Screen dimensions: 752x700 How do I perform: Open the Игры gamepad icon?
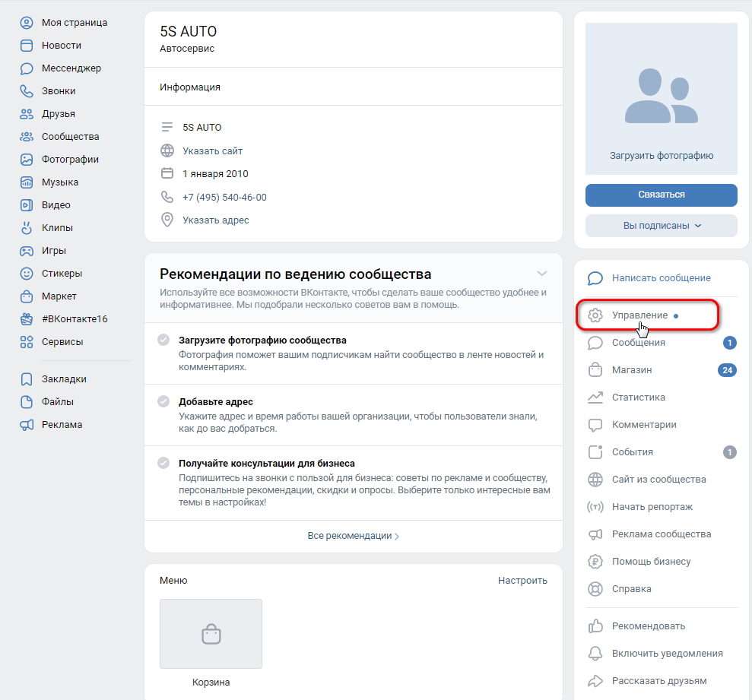27,251
